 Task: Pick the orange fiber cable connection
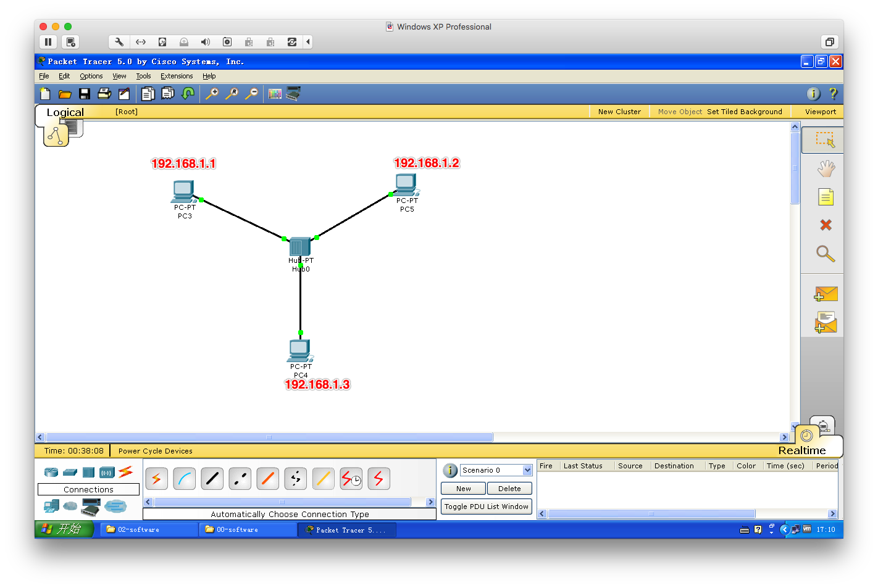[x=267, y=478]
